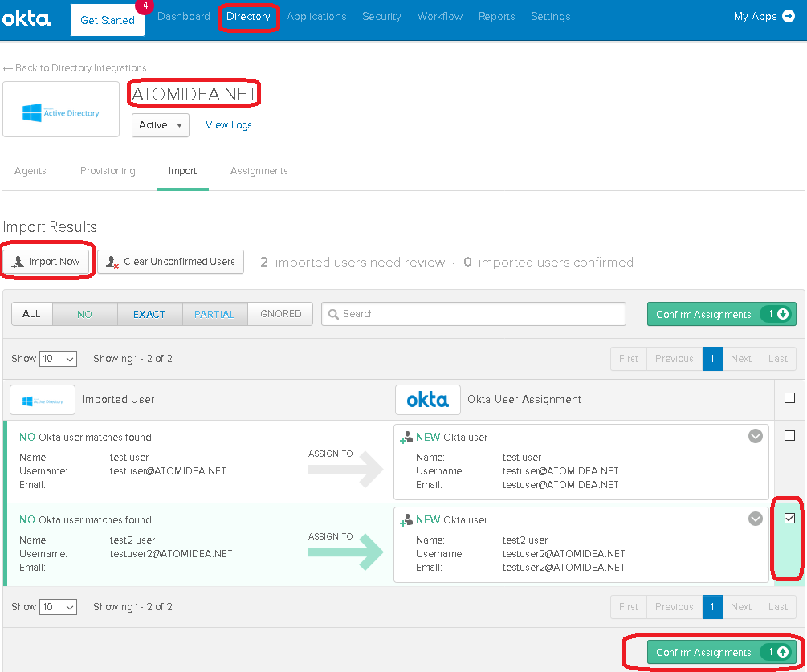Viewport: 807px width, 672px height.
Task: Click bottom pagination Previous button
Action: coord(675,607)
